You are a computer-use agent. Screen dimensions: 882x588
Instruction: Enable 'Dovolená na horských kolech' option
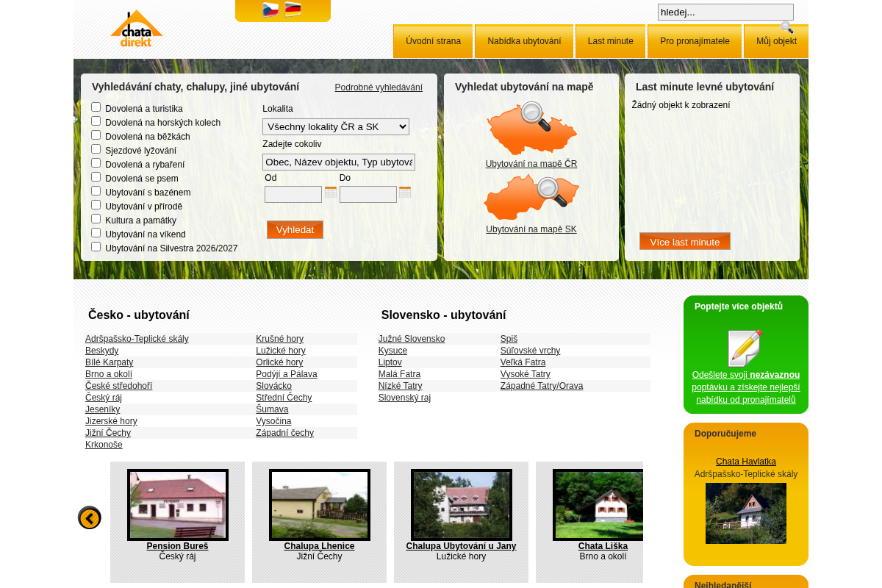click(96, 121)
